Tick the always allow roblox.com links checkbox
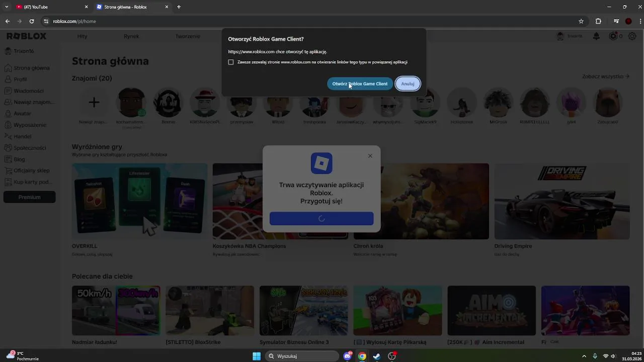The image size is (644, 362). pos(231,62)
